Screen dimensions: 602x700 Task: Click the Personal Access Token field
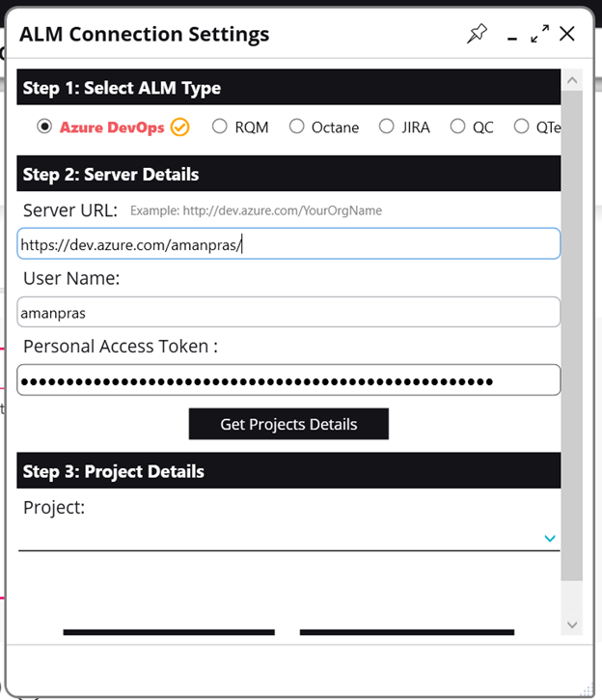coord(288,380)
